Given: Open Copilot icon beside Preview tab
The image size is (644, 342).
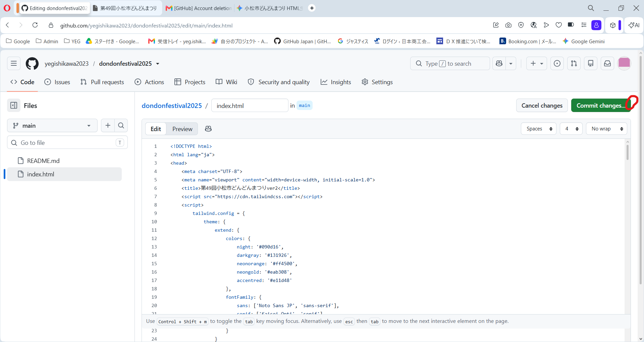Looking at the screenshot, I should pos(208,129).
